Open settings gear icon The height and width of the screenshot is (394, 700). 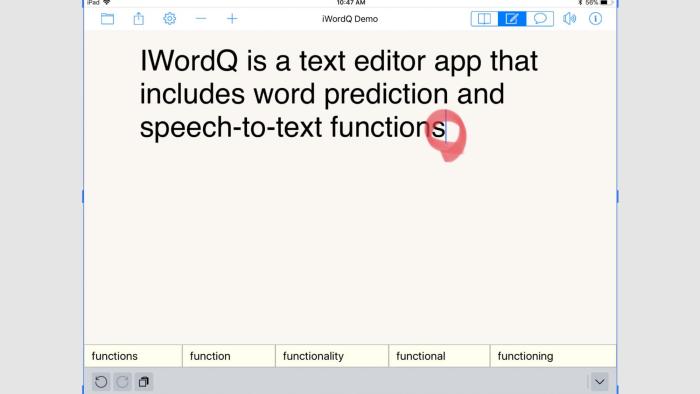pos(170,19)
